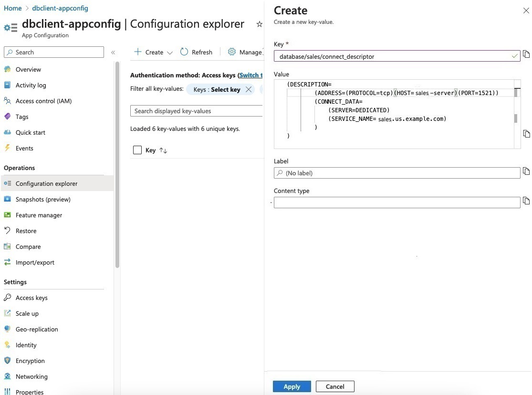Click the Home breadcrumb link
Viewport: 532px width, 395px height.
[x=12, y=8]
